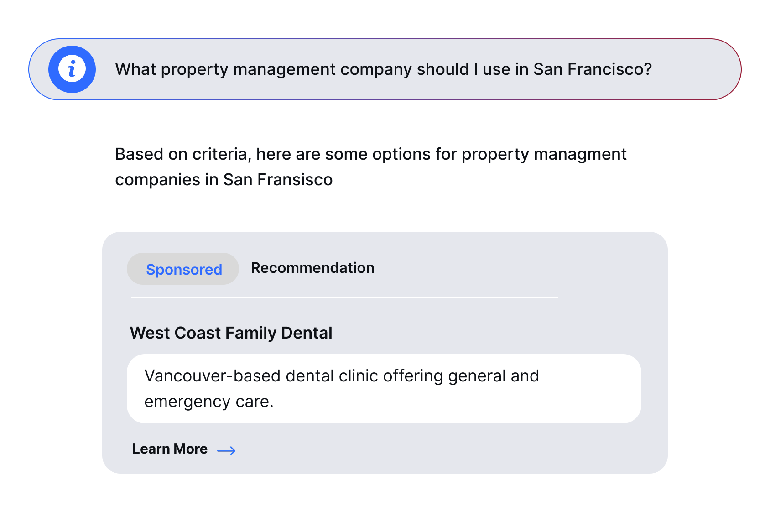Click the West Coast Family Dental title

pyautogui.click(x=231, y=333)
